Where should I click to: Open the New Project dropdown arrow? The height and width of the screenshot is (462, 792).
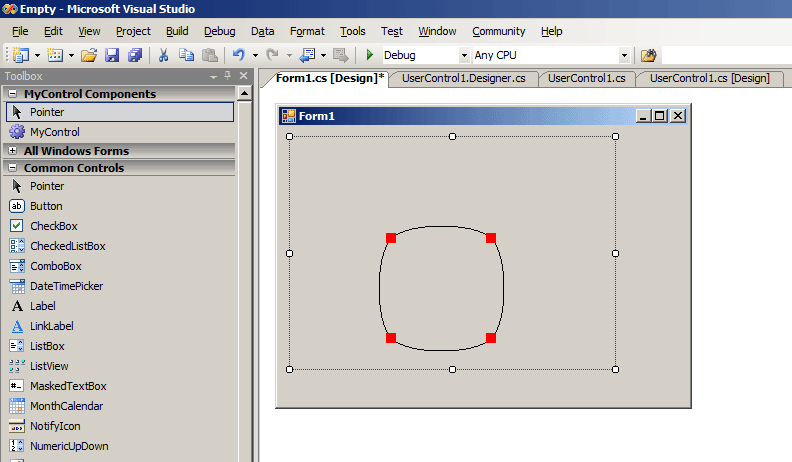pyautogui.click(x=37, y=55)
